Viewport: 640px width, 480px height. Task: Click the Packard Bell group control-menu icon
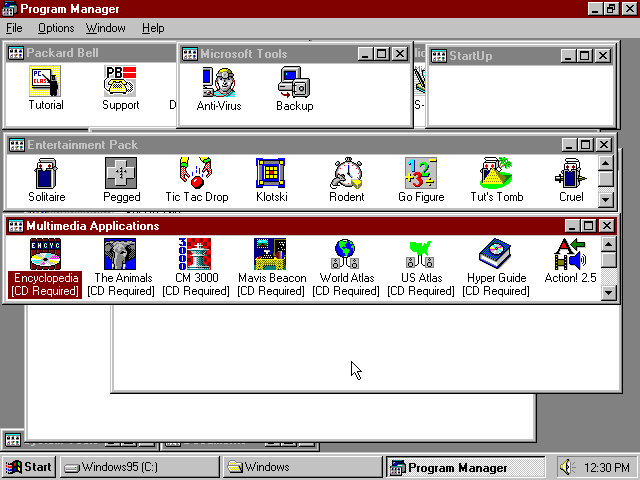[x=16, y=53]
